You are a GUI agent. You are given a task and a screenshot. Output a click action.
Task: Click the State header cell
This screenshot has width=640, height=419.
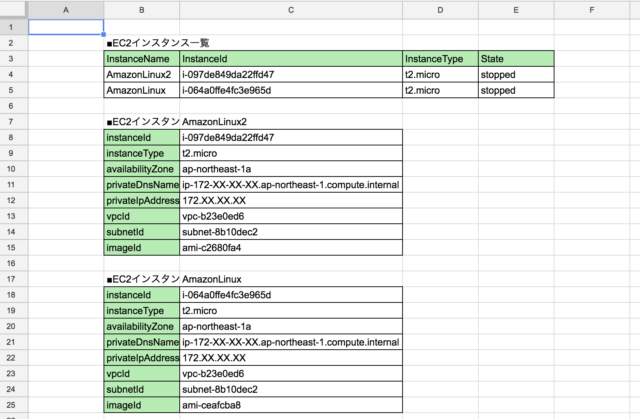516,59
